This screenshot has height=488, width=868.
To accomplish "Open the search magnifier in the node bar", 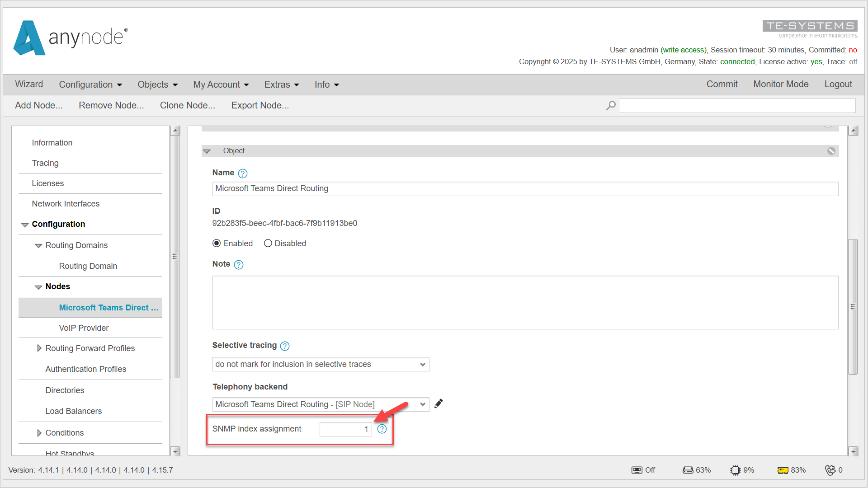I will (x=610, y=105).
